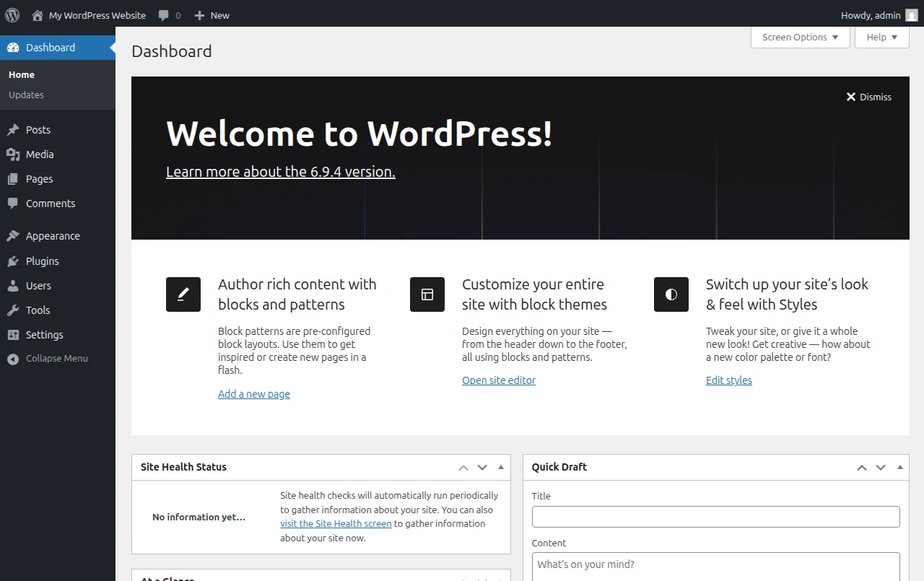Click the Plugins sidebar icon

point(12,261)
